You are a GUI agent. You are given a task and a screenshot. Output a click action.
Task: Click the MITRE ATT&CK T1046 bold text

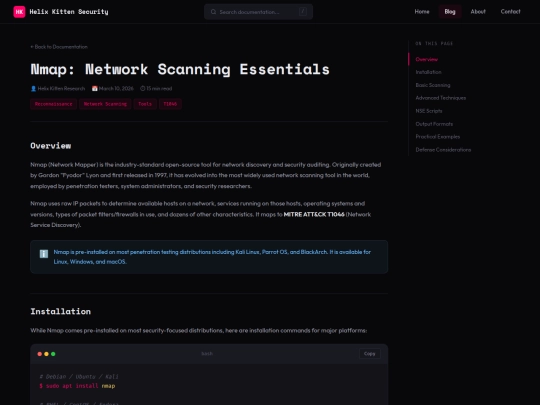coord(314,214)
